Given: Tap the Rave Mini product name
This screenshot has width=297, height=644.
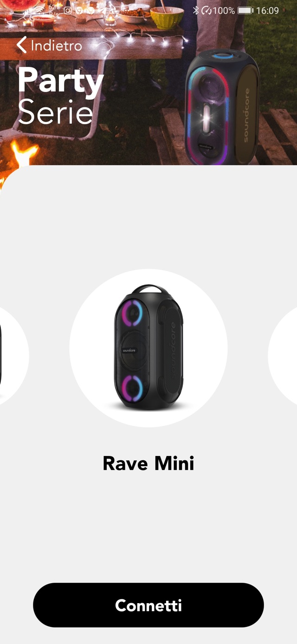Looking at the screenshot, I should 148,463.
